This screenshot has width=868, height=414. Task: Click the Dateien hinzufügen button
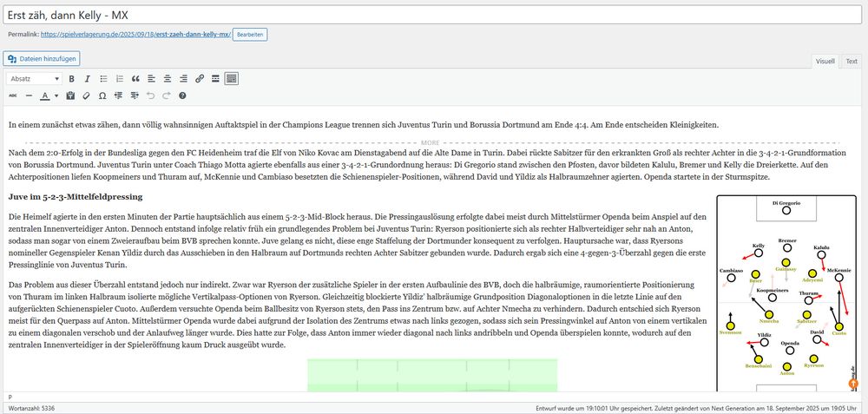pyautogui.click(x=42, y=59)
